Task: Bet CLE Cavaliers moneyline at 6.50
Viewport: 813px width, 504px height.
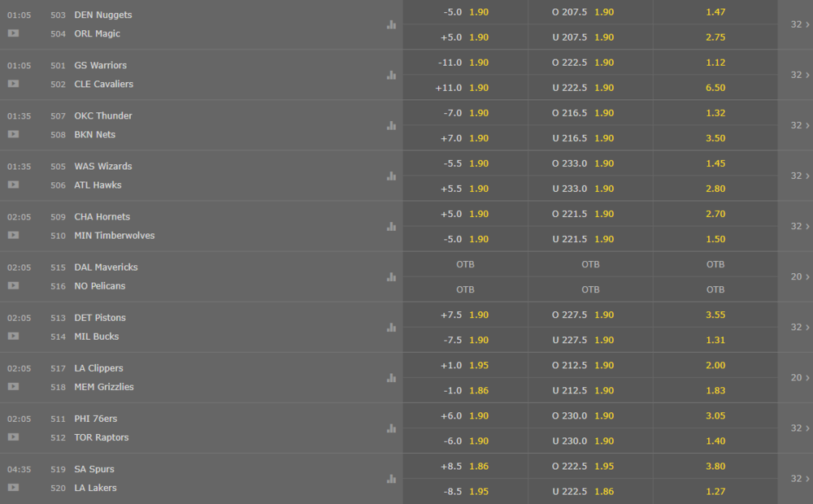Action: point(715,88)
